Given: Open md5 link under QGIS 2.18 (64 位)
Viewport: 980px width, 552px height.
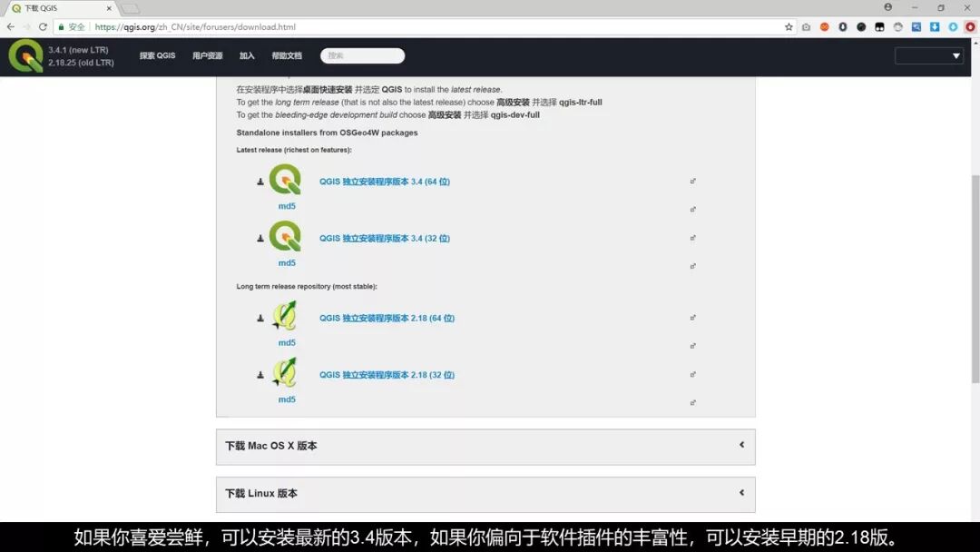Looking at the screenshot, I should [287, 342].
